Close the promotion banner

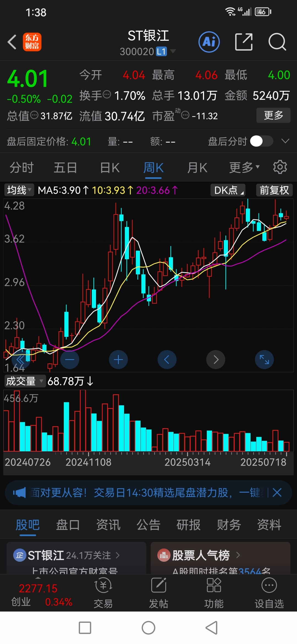tap(277, 492)
